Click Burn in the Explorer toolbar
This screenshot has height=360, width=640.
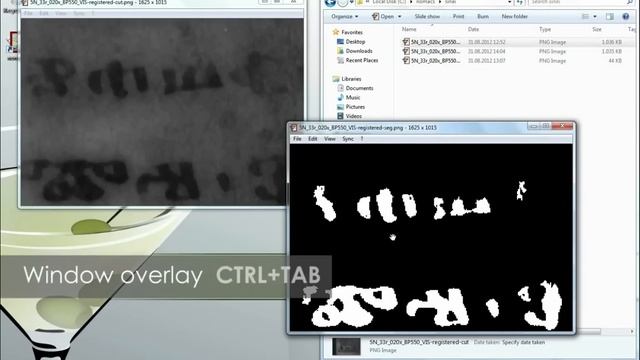(x=483, y=16)
